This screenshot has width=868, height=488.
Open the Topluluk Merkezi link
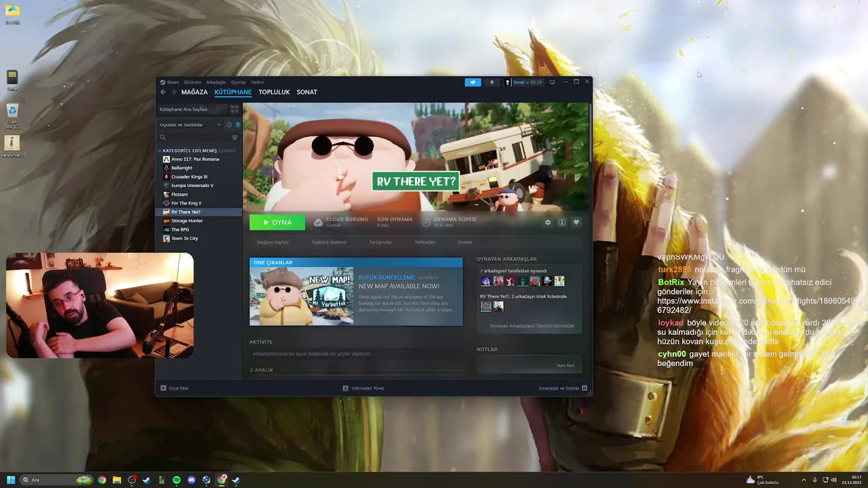pyautogui.click(x=329, y=242)
